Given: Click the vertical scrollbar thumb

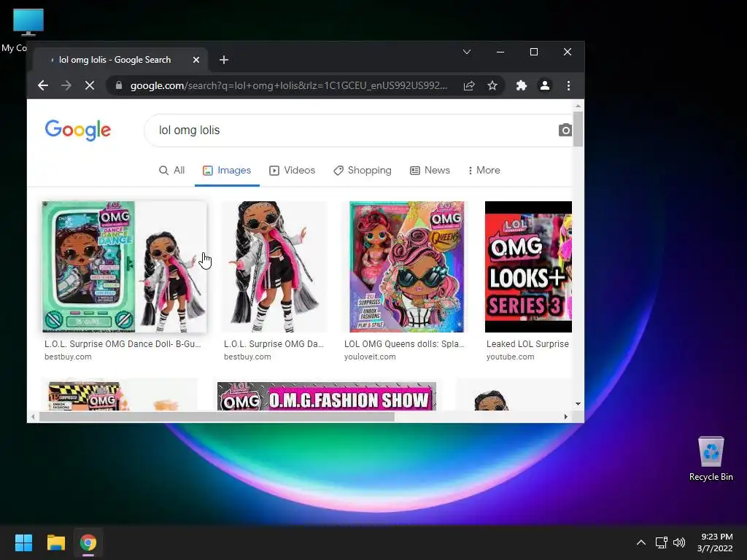Looking at the screenshot, I should pyautogui.click(x=578, y=129).
